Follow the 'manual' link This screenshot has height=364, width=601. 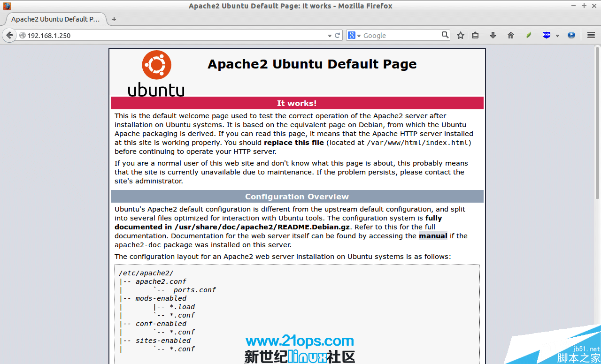coord(433,236)
